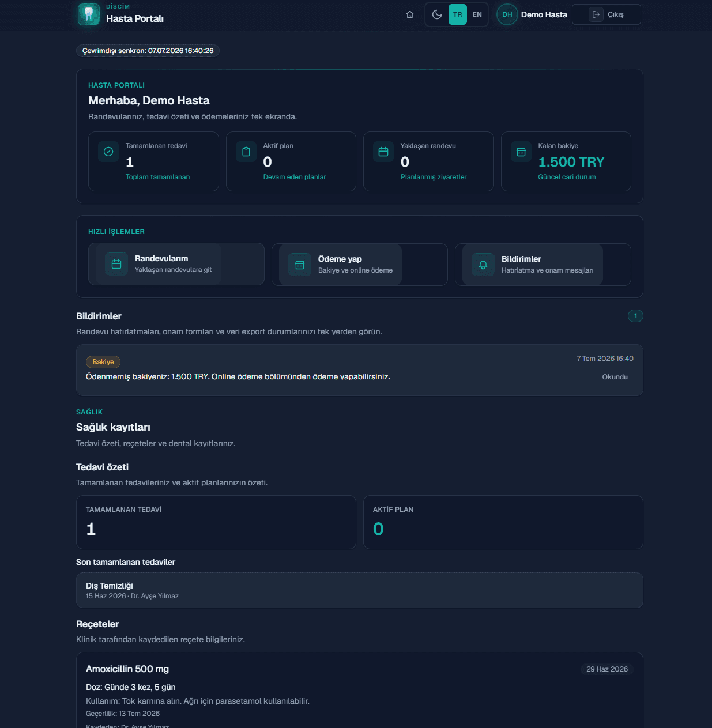
Task: Click the Hasta Portalı header title
Action: click(135, 18)
